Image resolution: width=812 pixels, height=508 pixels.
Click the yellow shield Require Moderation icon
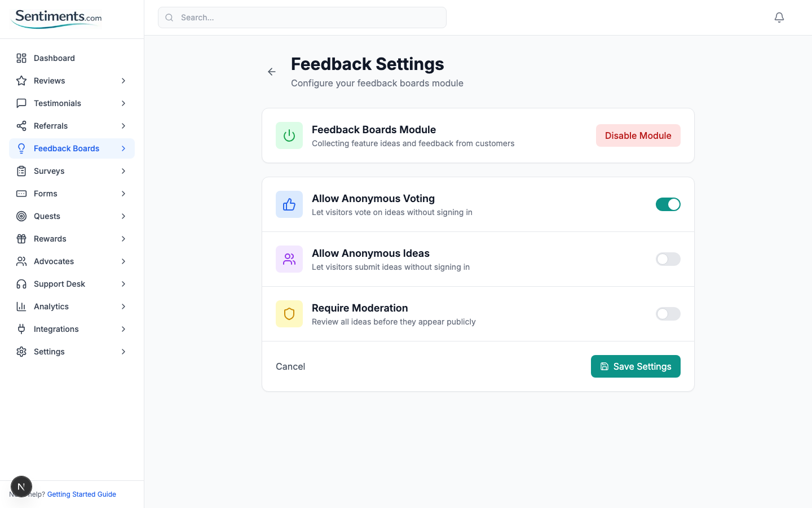pyautogui.click(x=289, y=314)
